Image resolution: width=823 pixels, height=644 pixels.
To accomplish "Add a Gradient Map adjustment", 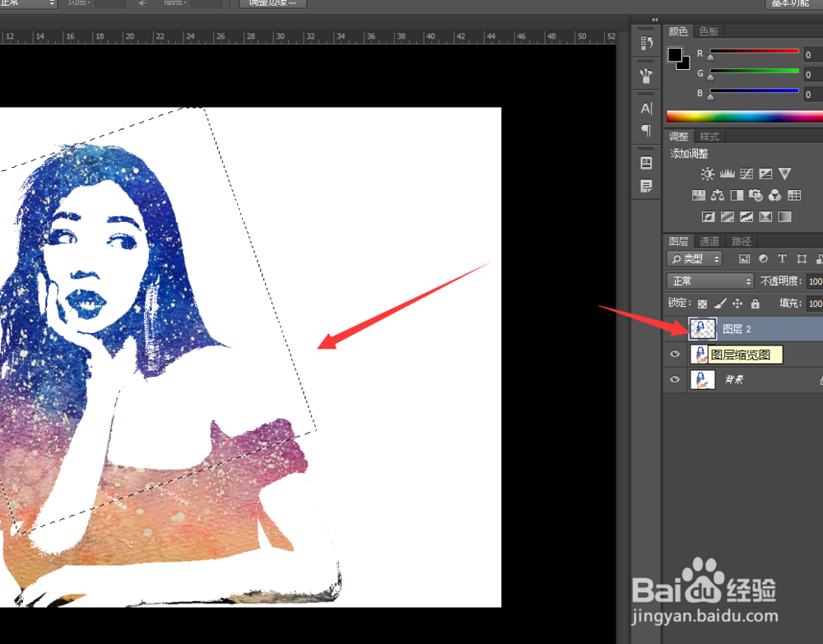I will click(x=784, y=216).
